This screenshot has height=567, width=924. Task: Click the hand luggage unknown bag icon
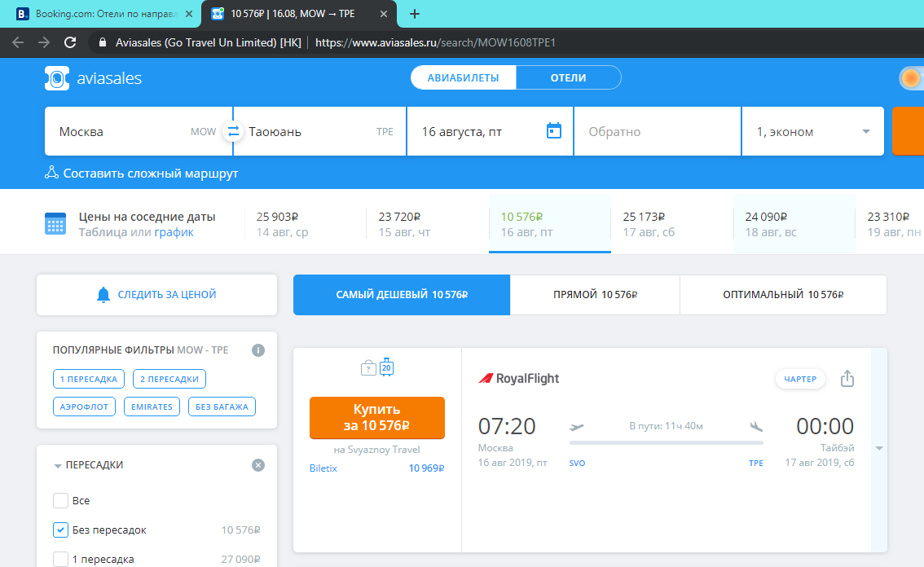click(368, 368)
